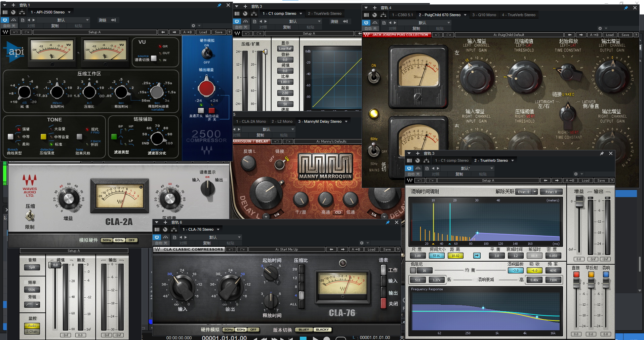
Task: Open the gear settings icon in TrueVerb window
Action: tap(576, 174)
